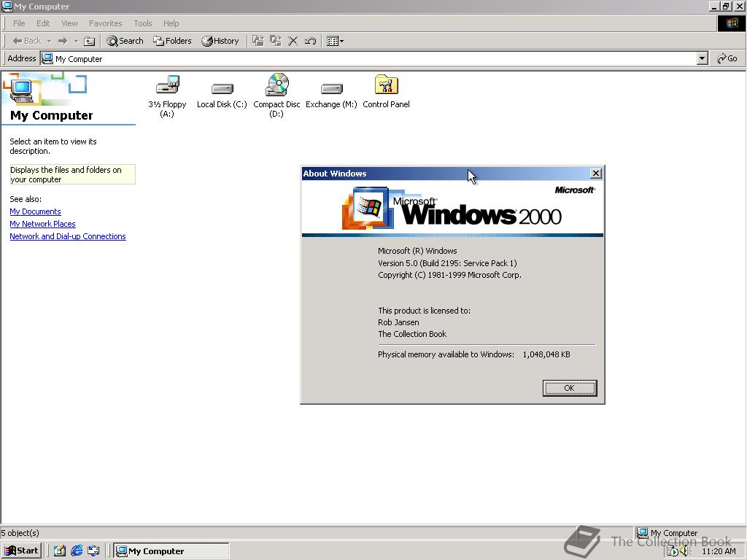
Task: Click the Undo toolbar icon
Action: pyautogui.click(x=310, y=41)
